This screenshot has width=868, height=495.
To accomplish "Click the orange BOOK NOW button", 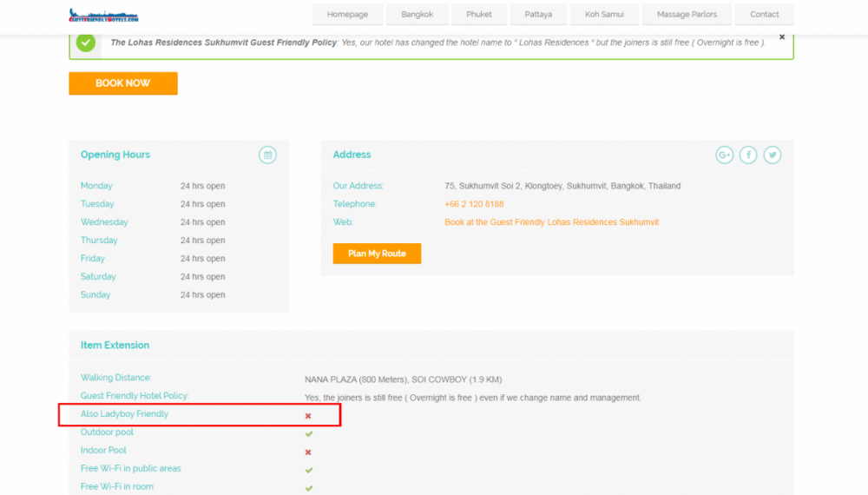I will (123, 83).
